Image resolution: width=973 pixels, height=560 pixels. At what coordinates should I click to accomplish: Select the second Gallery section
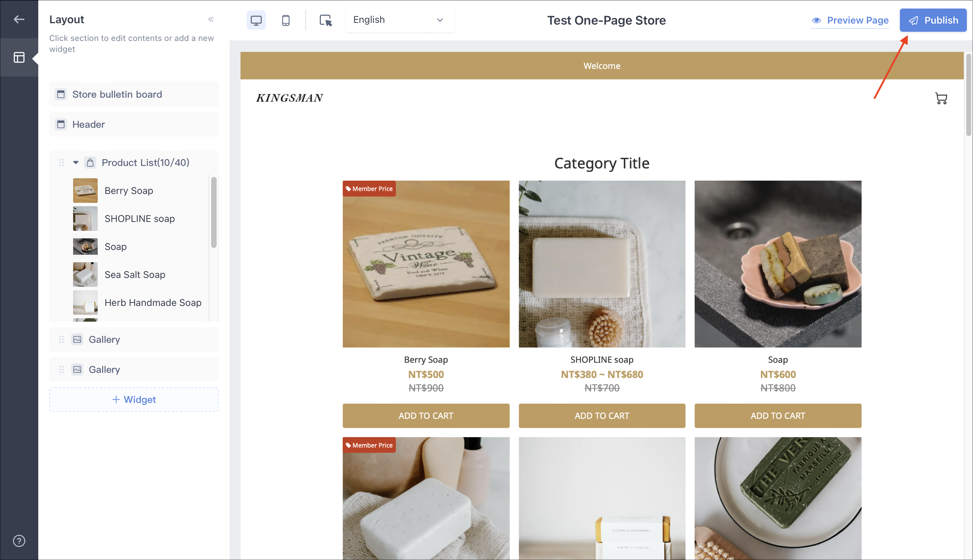[x=134, y=369]
